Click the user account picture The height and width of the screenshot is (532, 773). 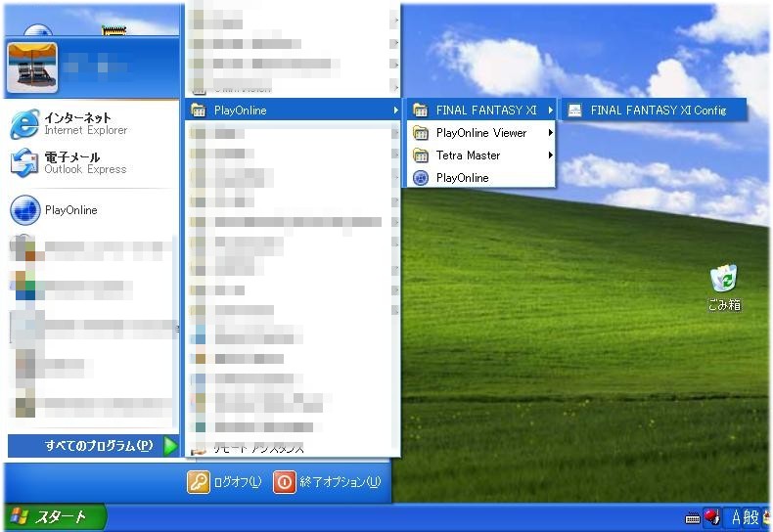(32, 67)
